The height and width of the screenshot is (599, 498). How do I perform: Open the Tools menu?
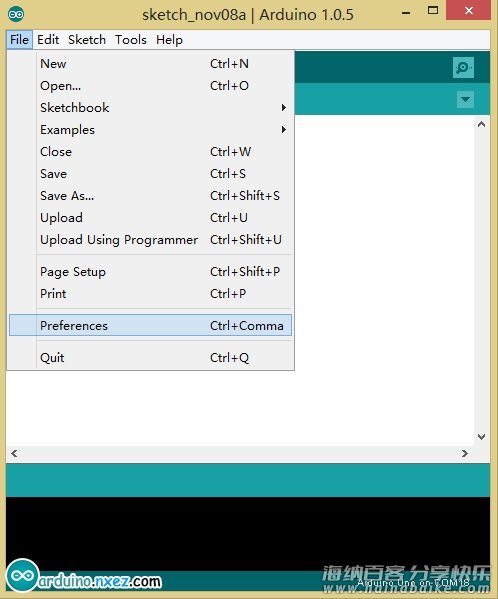(x=131, y=40)
